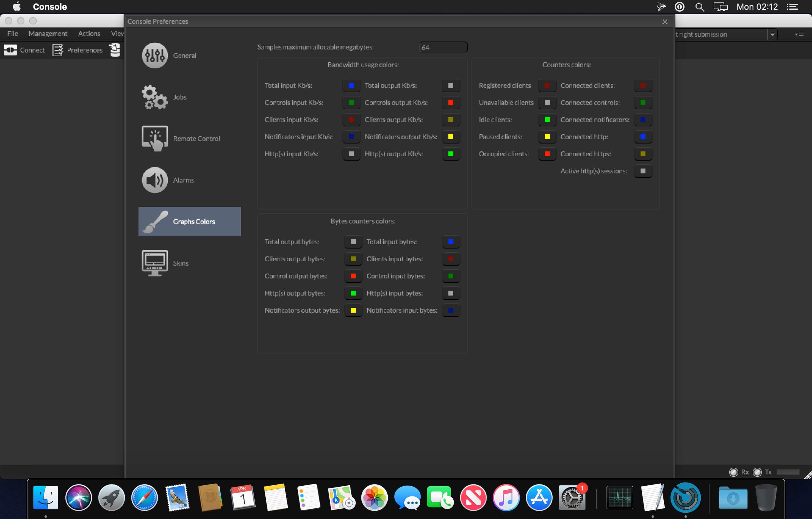Open the General preferences section
Screen dimensions: 812x519
[x=155, y=55]
